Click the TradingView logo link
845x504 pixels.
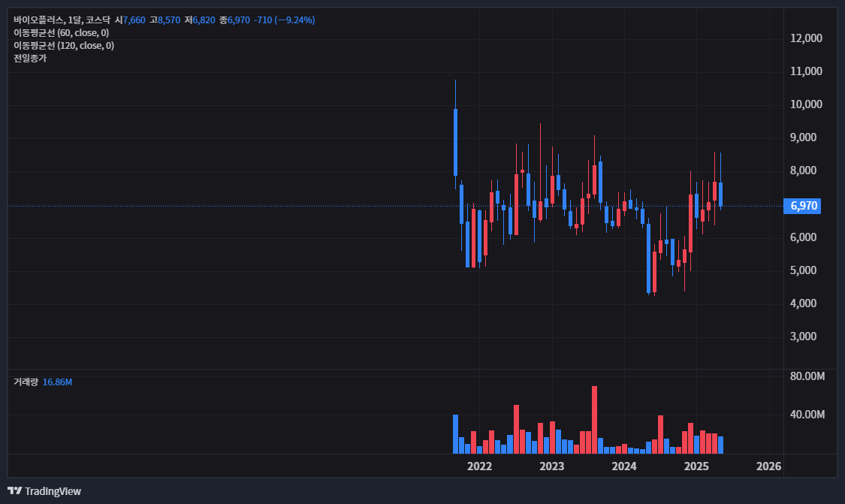[44, 491]
